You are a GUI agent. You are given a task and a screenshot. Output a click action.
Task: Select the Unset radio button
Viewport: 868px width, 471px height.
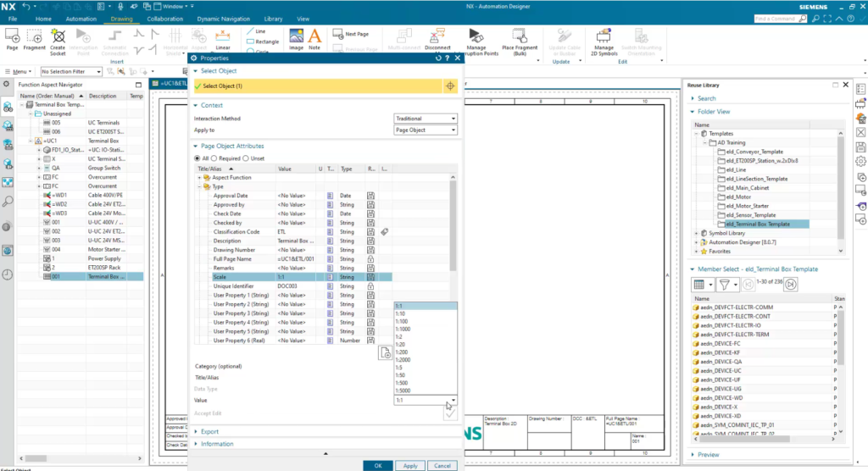point(246,158)
